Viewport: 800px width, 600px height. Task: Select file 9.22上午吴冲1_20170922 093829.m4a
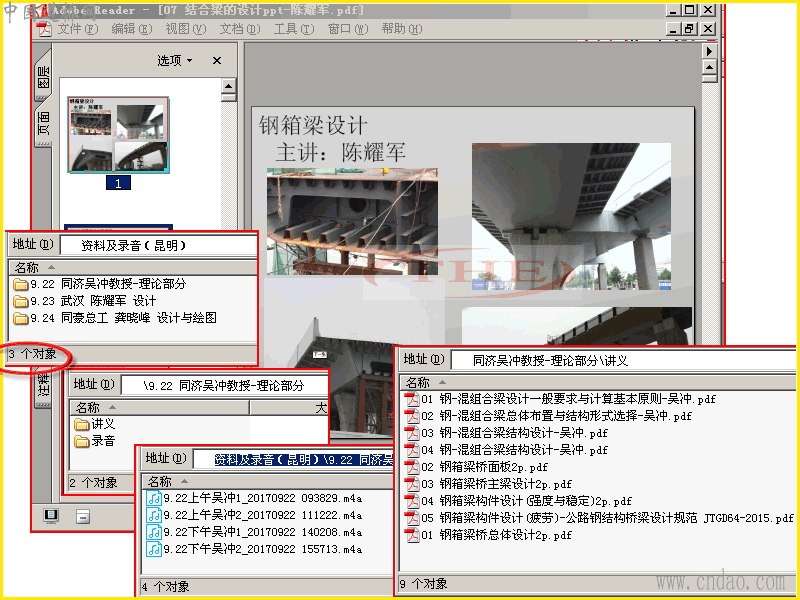point(263,498)
